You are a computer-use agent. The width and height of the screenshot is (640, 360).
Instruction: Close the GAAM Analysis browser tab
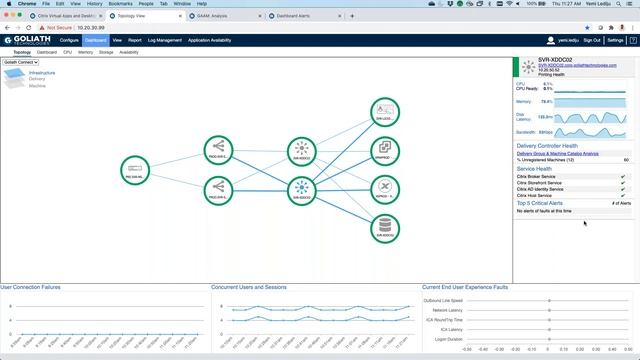[x=260, y=16]
